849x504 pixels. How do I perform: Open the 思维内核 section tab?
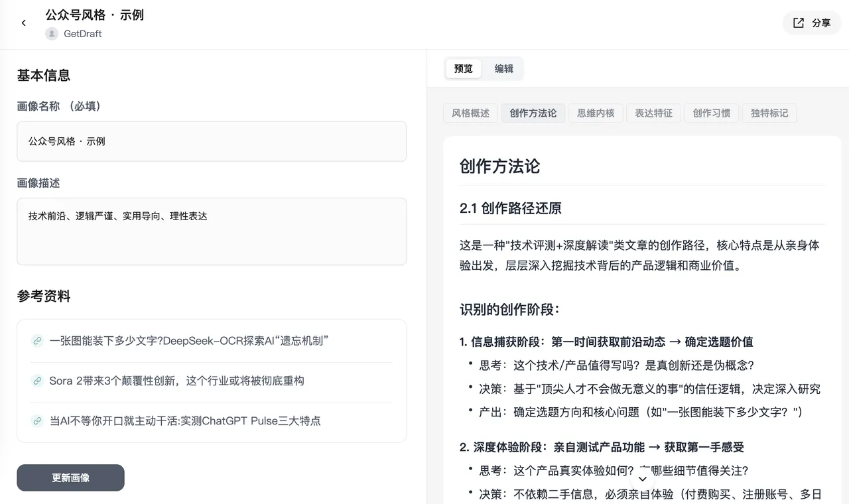(x=596, y=113)
